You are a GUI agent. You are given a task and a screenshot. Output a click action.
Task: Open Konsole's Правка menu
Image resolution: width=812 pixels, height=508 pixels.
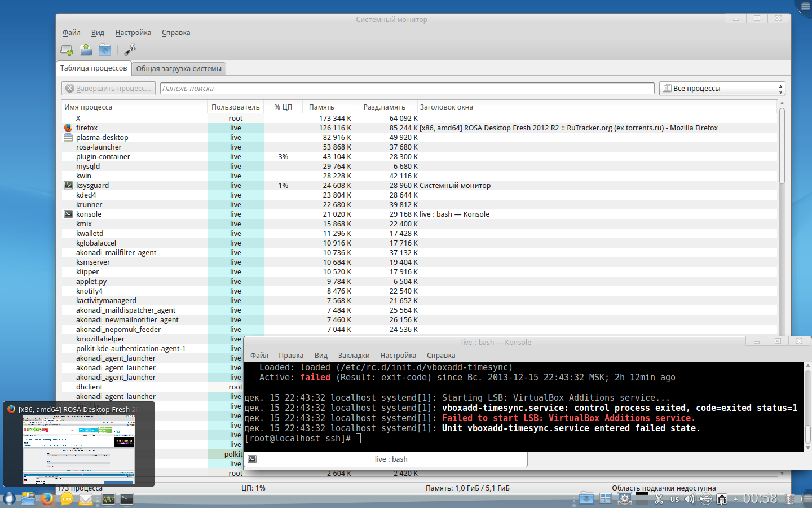(291, 356)
